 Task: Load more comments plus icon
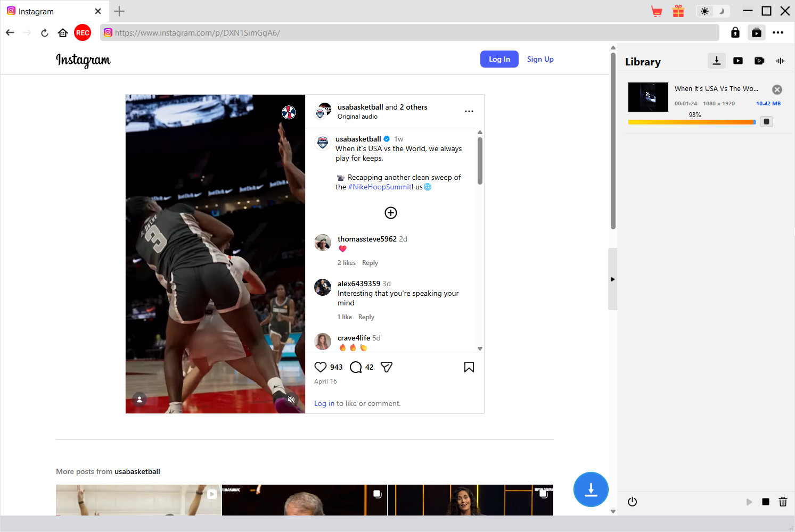coord(391,213)
